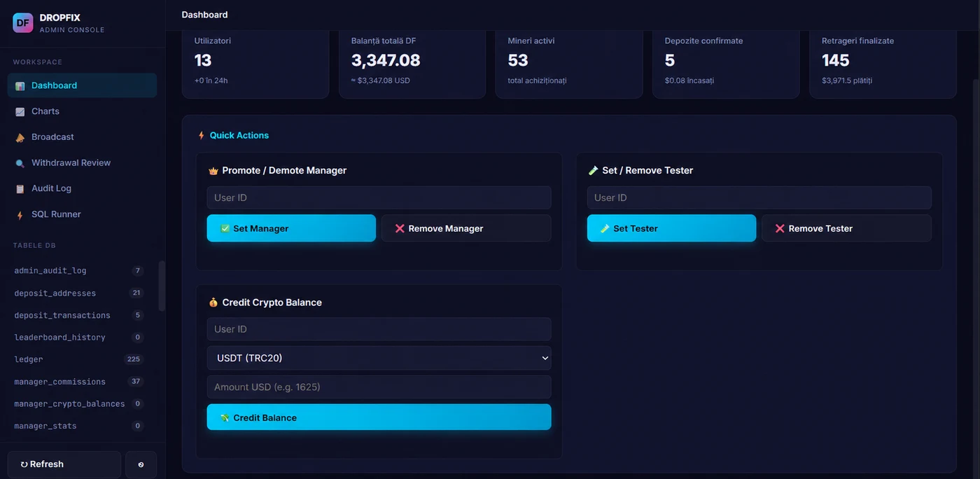Click the Set Tester button
Image resolution: width=980 pixels, height=479 pixels.
(x=671, y=228)
